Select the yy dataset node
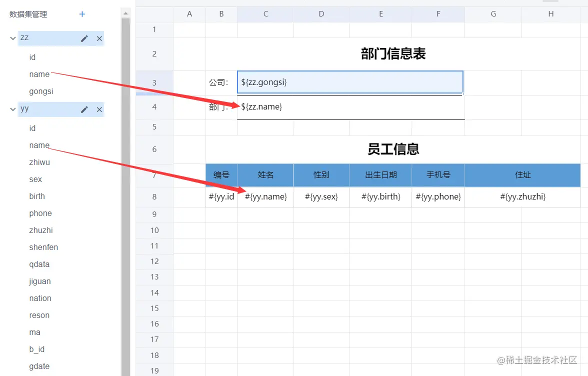Viewport: 588px width, 376px height. [61, 109]
